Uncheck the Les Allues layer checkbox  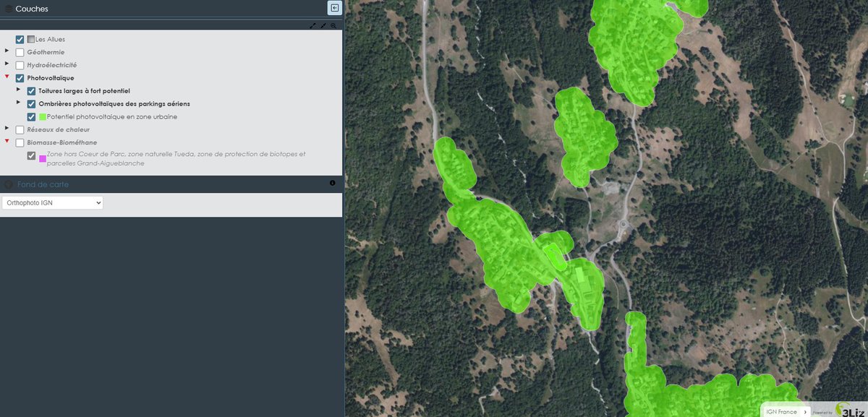click(x=20, y=39)
